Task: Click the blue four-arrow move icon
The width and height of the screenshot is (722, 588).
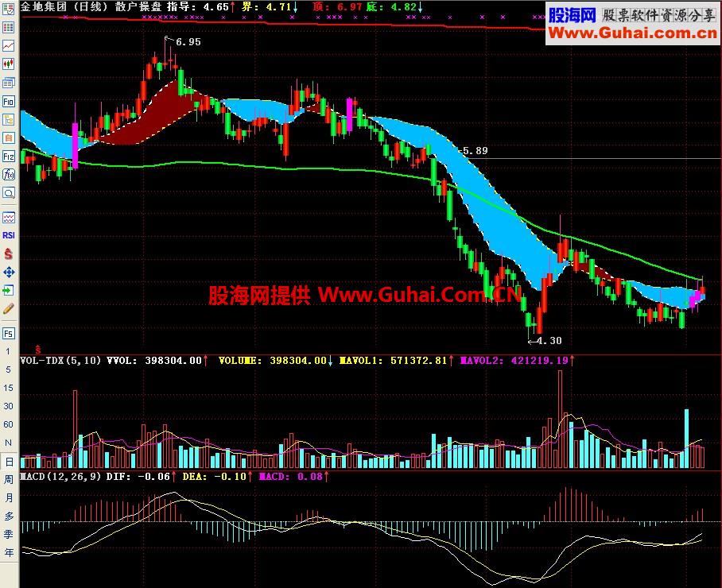Action: coord(8,272)
